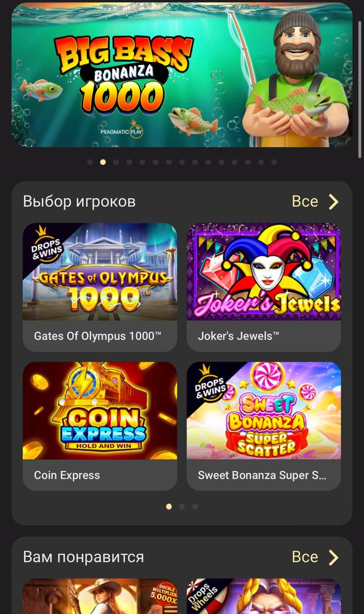Click 'Все' link in Вам понравится
This screenshot has height=614, width=364.
pyautogui.click(x=305, y=557)
